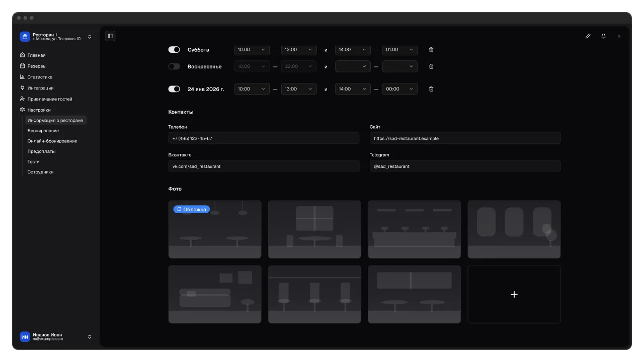Viewport: 644px width, 362px height.
Task: Delete the Воскресенье schedule row
Action: [x=431, y=66]
